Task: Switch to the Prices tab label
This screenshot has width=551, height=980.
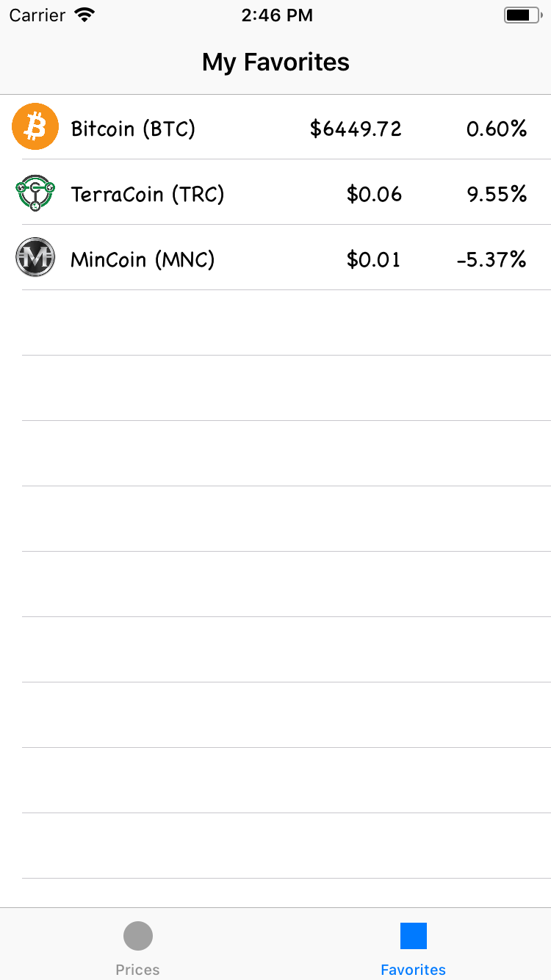Action: click(x=138, y=970)
